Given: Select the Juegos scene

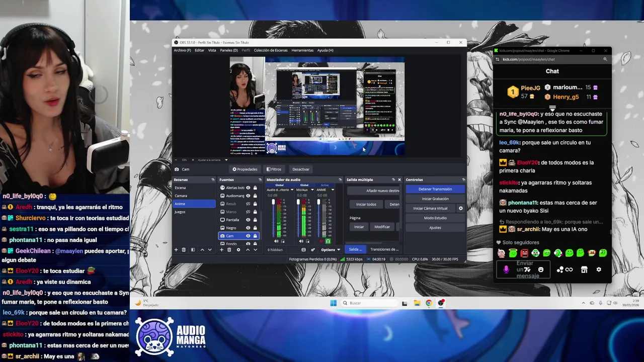Looking at the screenshot, I should pos(194,212).
